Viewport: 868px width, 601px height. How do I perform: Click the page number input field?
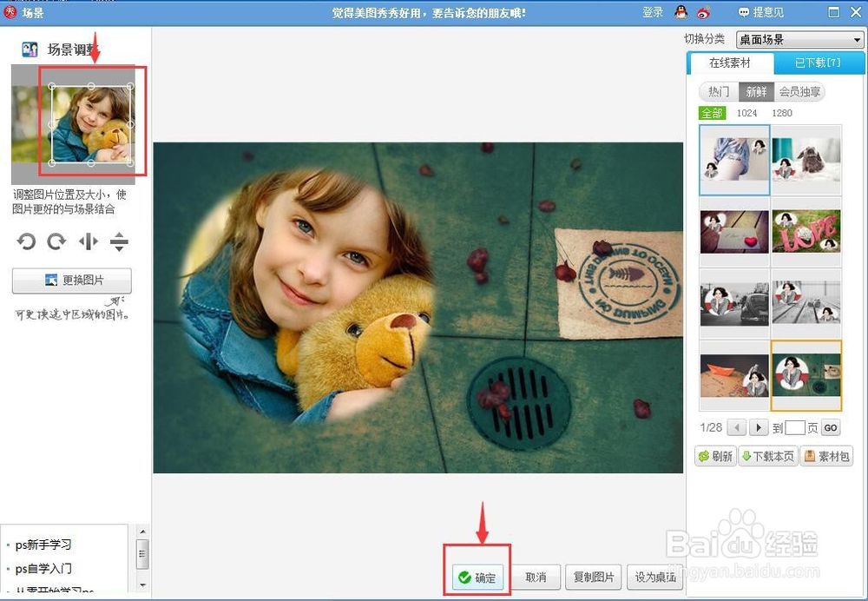coord(795,427)
